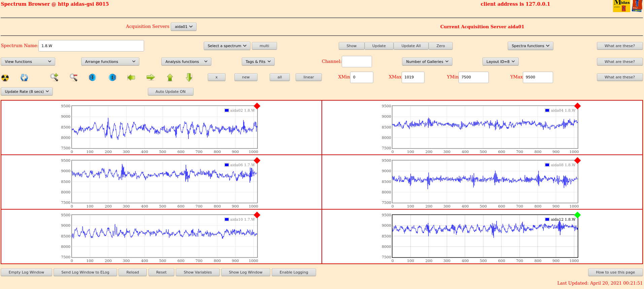Expand the Update Rate dropdown
This screenshot has height=289, width=644.
tap(27, 92)
